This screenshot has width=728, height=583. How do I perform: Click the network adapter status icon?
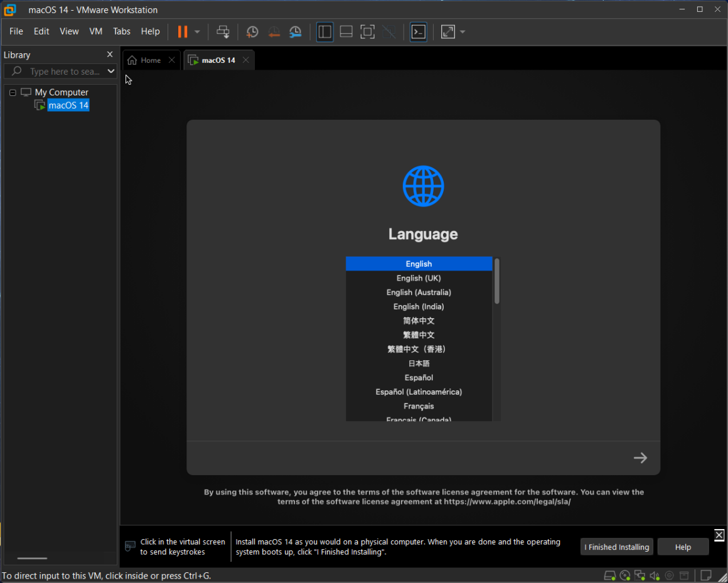pyautogui.click(x=640, y=575)
